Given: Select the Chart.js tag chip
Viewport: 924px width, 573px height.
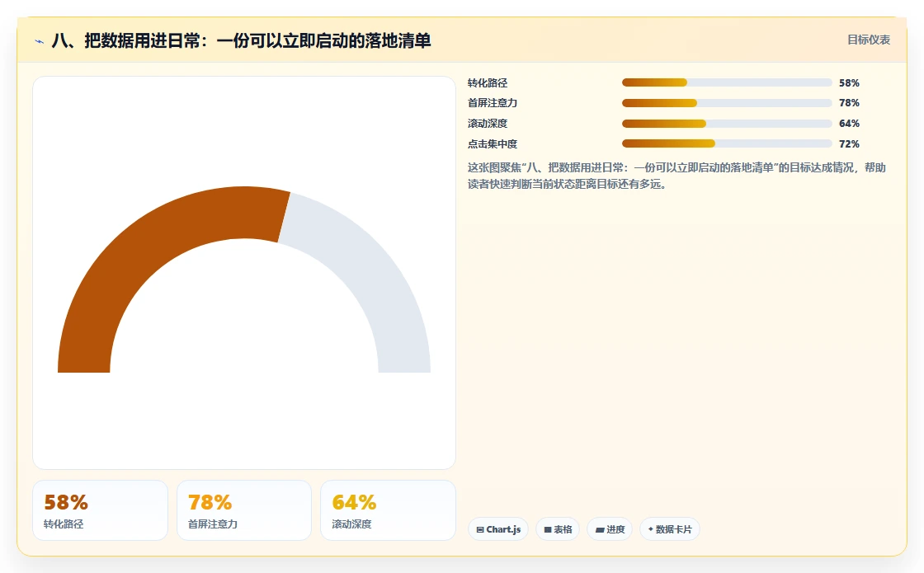Looking at the screenshot, I should pos(498,529).
